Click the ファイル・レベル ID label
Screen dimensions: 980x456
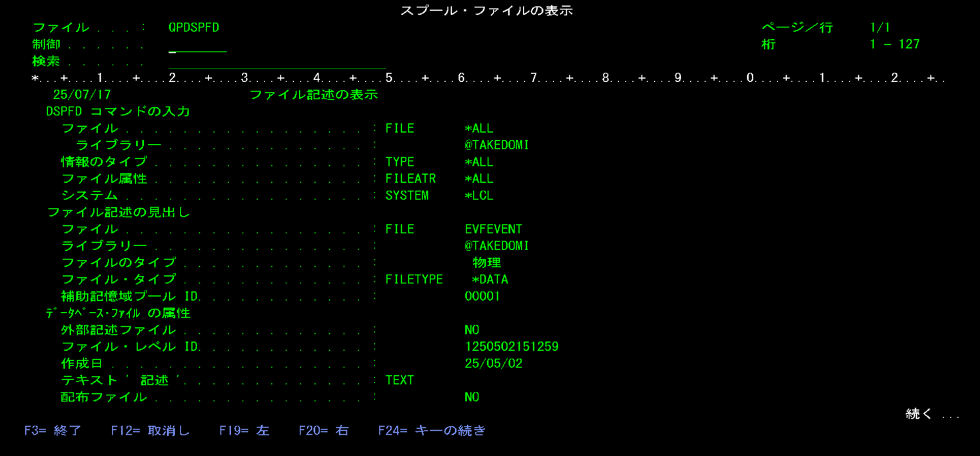click(x=129, y=347)
